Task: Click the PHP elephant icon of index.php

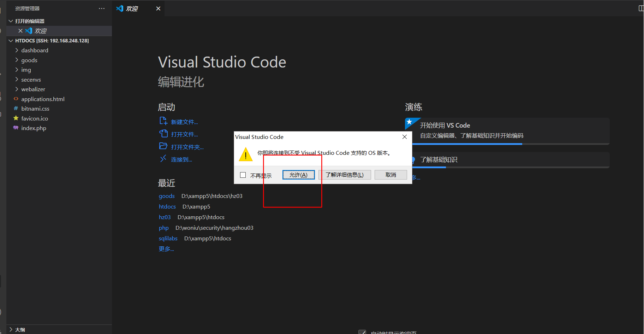Action: [x=16, y=128]
